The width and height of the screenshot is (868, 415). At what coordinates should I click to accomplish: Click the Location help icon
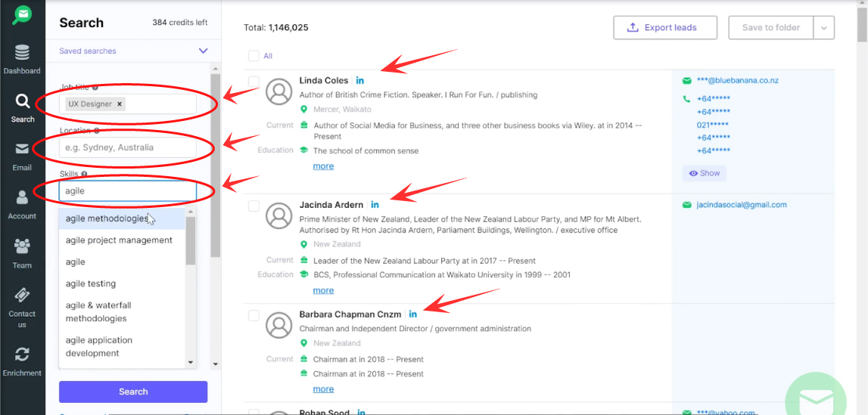(x=96, y=131)
